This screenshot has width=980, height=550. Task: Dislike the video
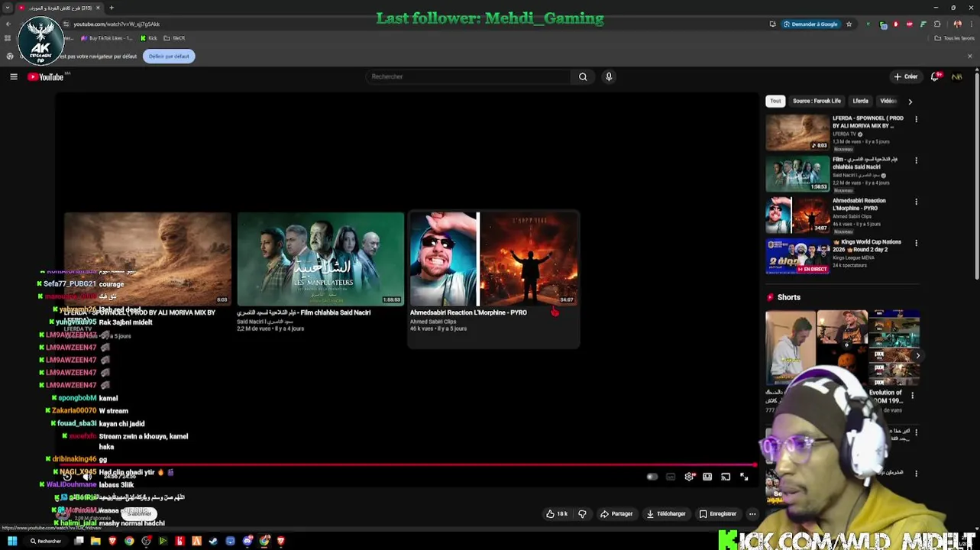(582, 514)
